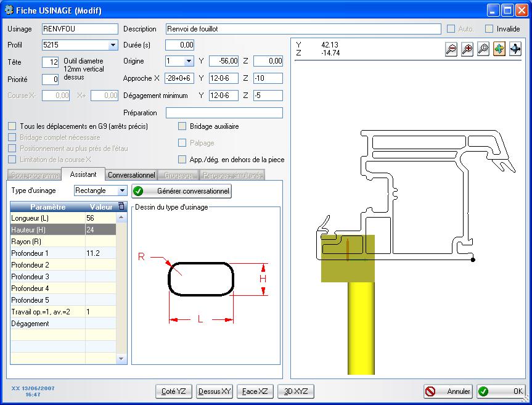Click Générer conversationnel button
Image resolution: width=532 pixels, height=405 pixels.
(181, 191)
